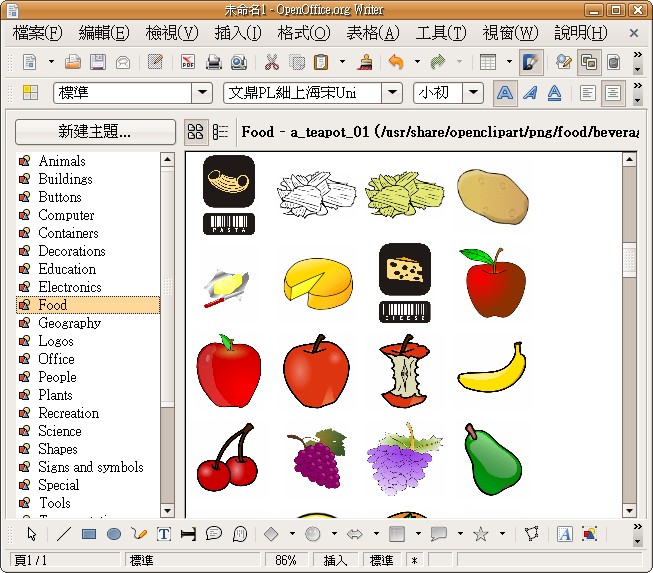Click the gallery images vertical scrollbar
Image resolution: width=653 pixels, height=573 pixels.
coord(629,335)
